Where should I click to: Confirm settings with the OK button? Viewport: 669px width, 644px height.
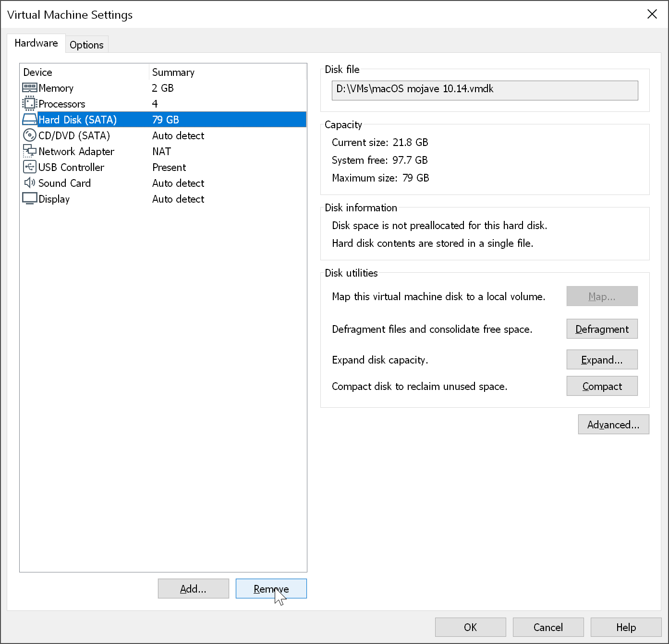[x=470, y=627]
